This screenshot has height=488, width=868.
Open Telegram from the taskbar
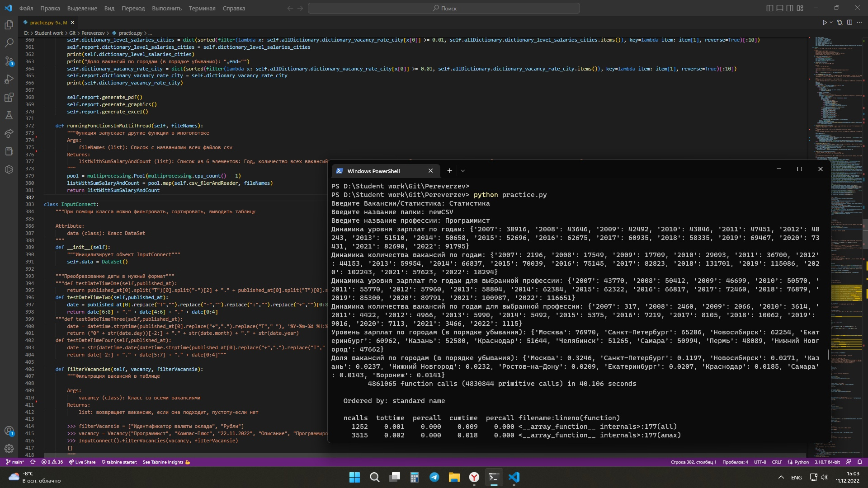[434, 477]
